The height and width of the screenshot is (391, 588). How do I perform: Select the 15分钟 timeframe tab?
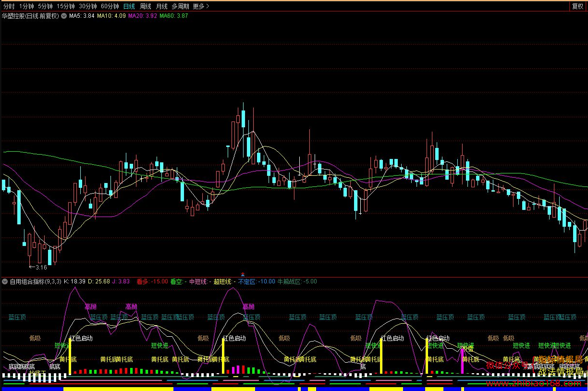coord(65,6)
